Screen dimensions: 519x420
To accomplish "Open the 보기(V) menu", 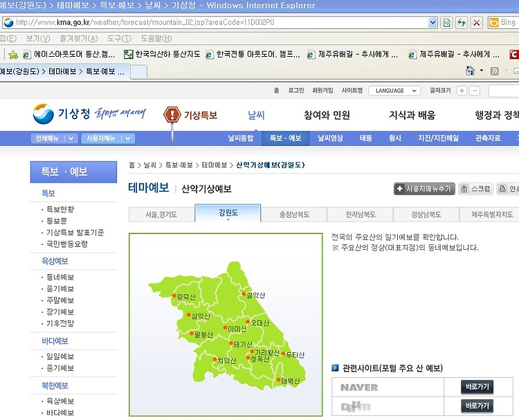I will pyautogui.click(x=38, y=38).
